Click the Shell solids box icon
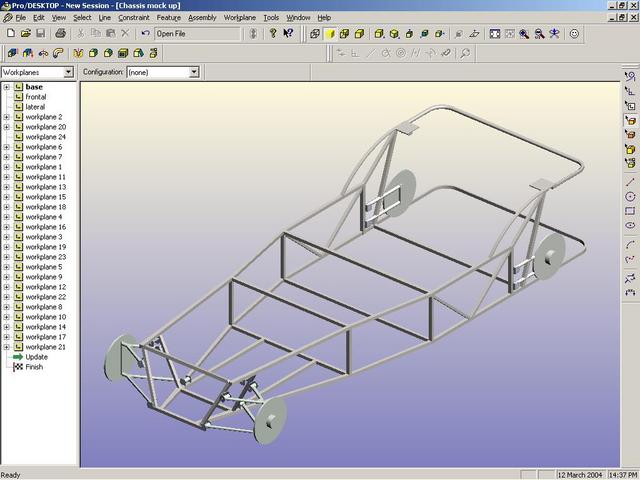The width and height of the screenshot is (640, 480). point(123,53)
